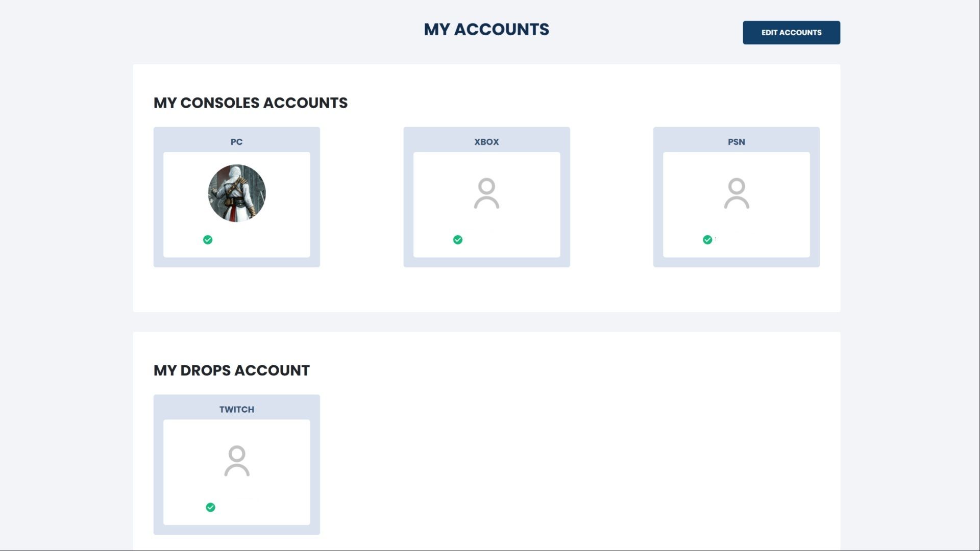Select the TWITCH card label
980x551 pixels.
point(236,409)
